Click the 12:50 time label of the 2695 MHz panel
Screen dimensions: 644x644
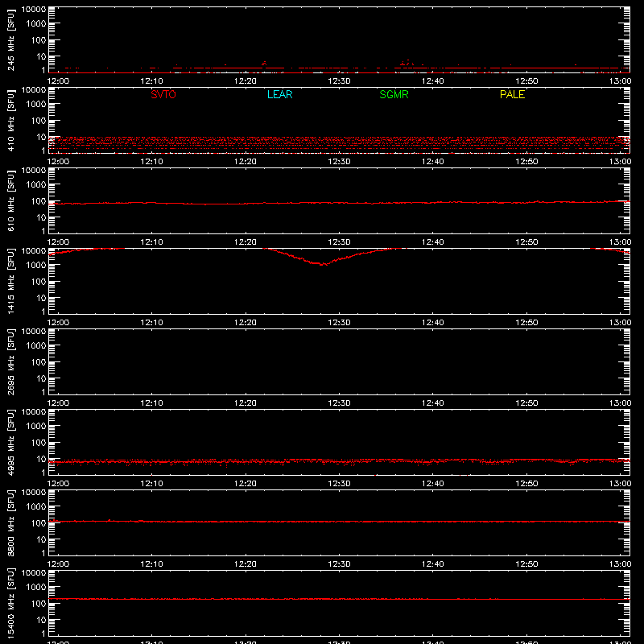point(526,403)
